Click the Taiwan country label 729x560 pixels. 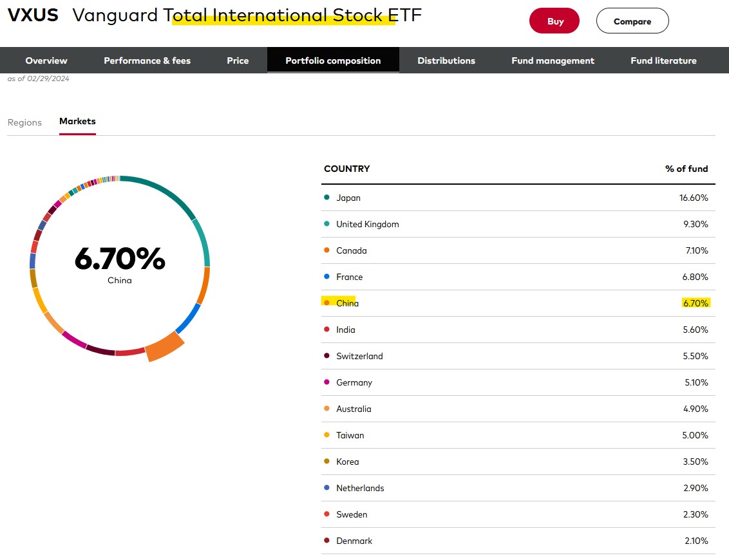click(350, 436)
